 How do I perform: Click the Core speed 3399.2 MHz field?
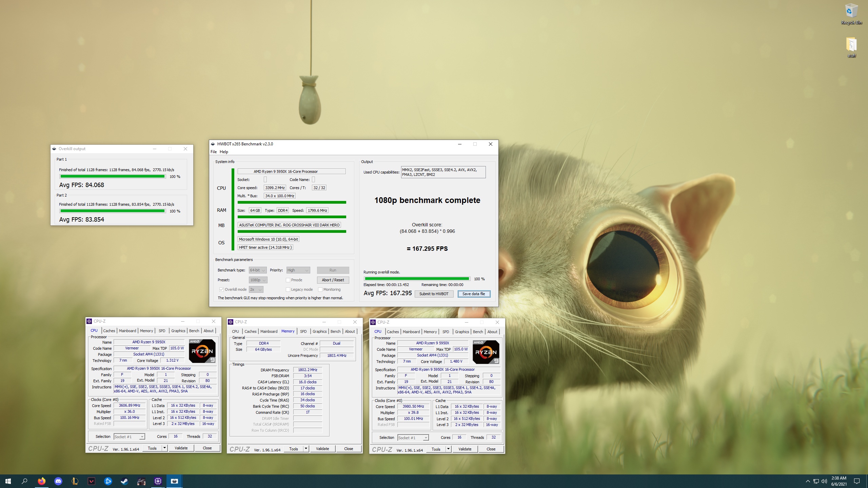(275, 188)
